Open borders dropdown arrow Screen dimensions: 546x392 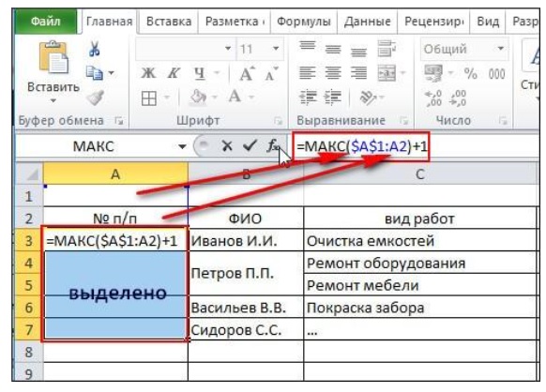tap(167, 98)
